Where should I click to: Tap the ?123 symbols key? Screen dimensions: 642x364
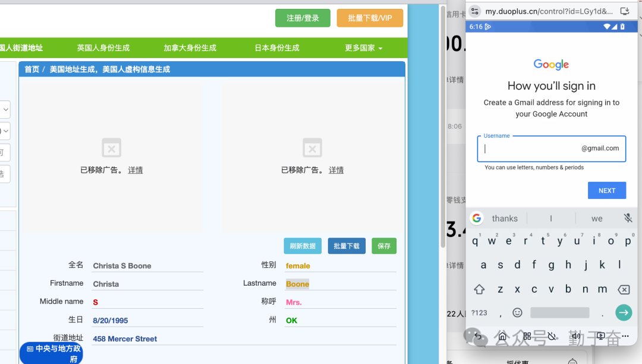[x=479, y=313]
